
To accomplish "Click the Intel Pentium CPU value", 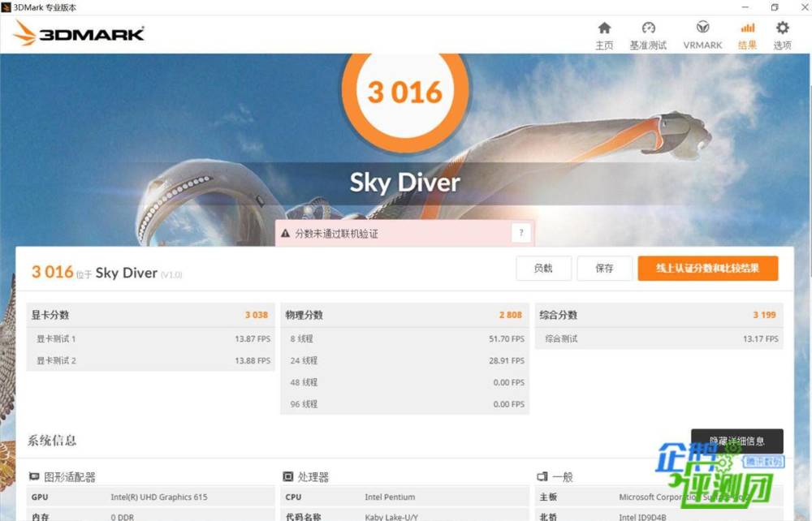I will tap(390, 497).
